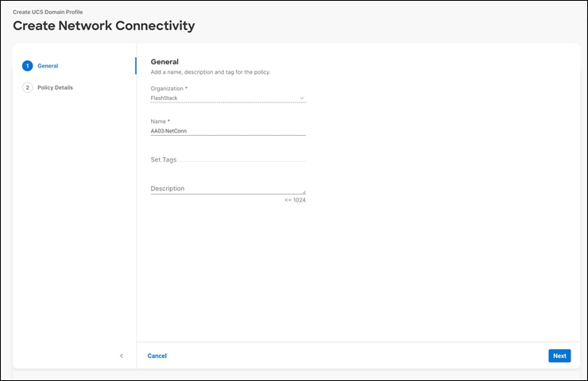Click the "Organization *" field label
Image resolution: width=588 pixels, height=381 pixels.
coord(168,88)
